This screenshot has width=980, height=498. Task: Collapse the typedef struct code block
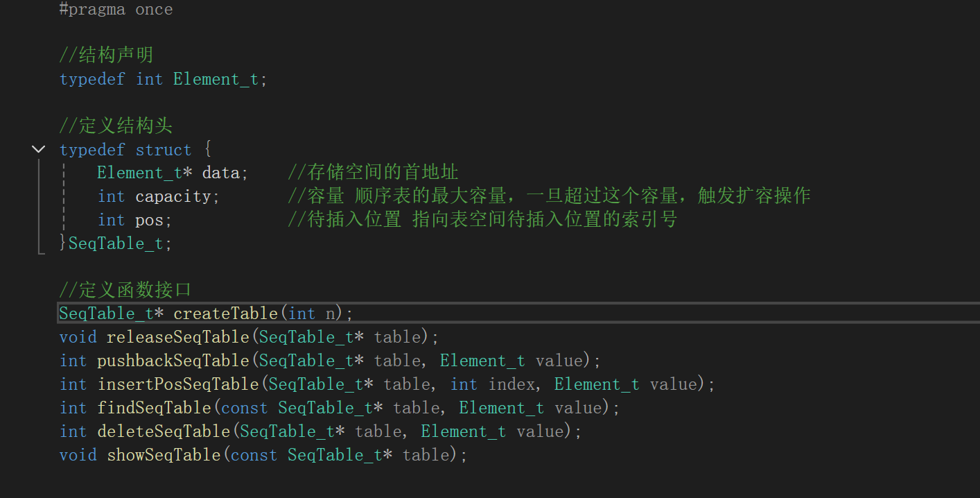coord(39,149)
